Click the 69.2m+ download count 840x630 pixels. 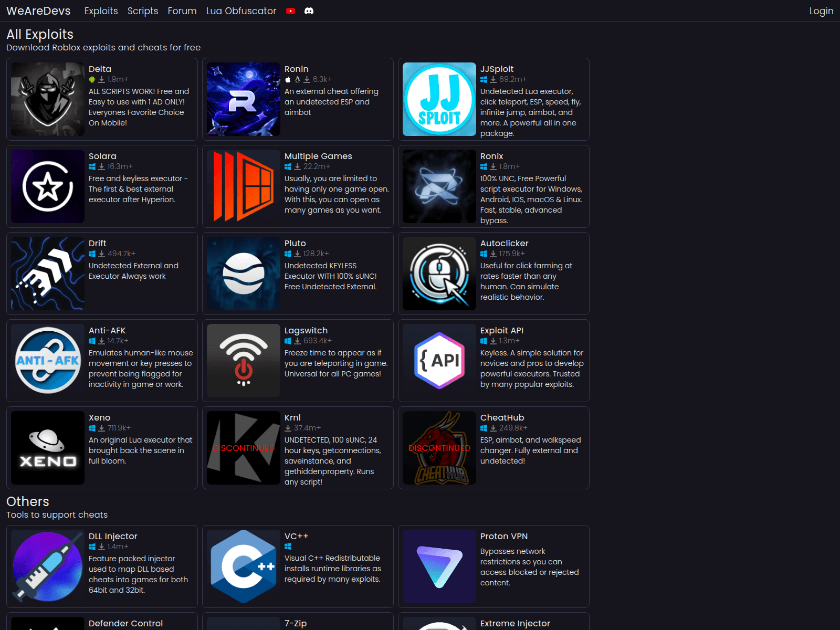(512, 79)
